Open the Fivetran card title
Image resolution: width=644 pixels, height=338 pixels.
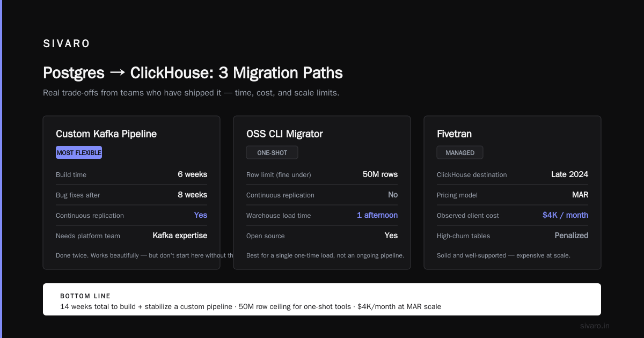pyautogui.click(x=455, y=134)
